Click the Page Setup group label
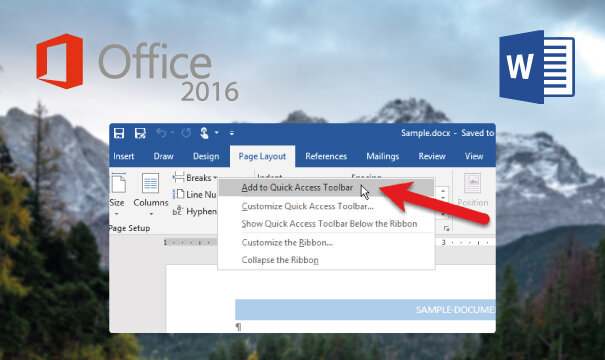This screenshot has height=360, width=605. 129,228
